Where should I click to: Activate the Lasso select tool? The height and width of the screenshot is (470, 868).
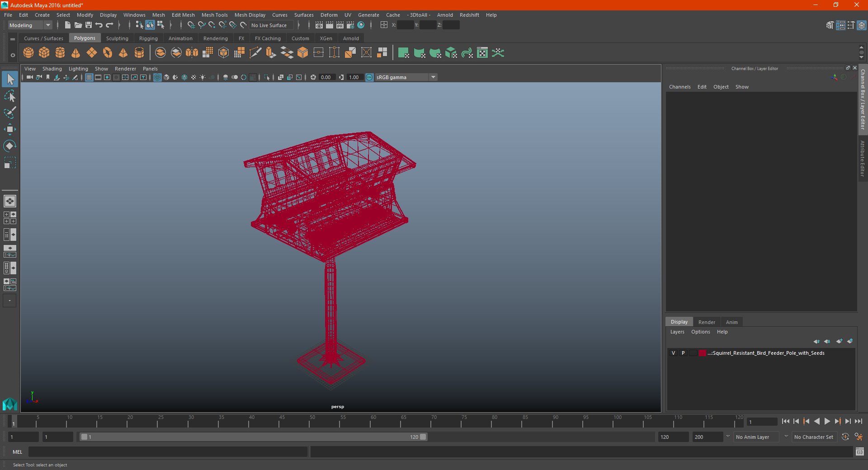click(x=10, y=96)
